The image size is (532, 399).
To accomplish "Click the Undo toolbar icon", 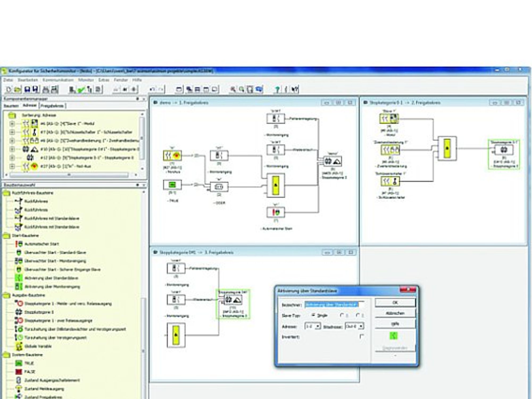I will [x=152, y=89].
